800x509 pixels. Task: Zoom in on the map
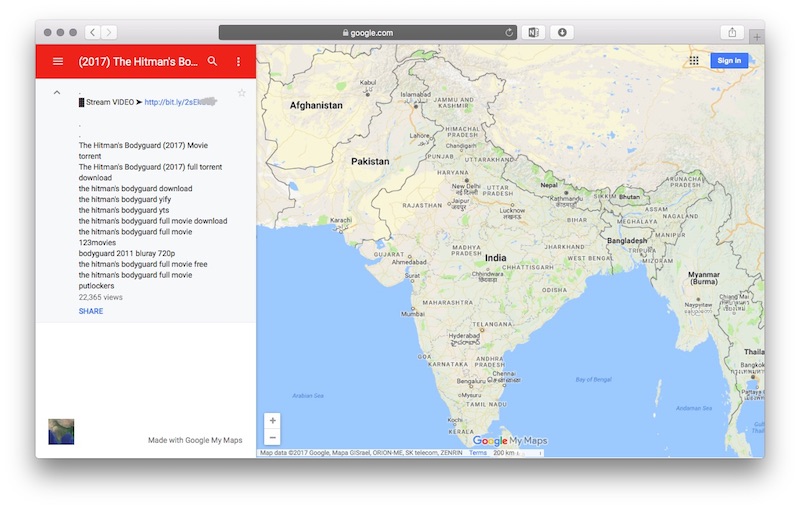tap(273, 421)
